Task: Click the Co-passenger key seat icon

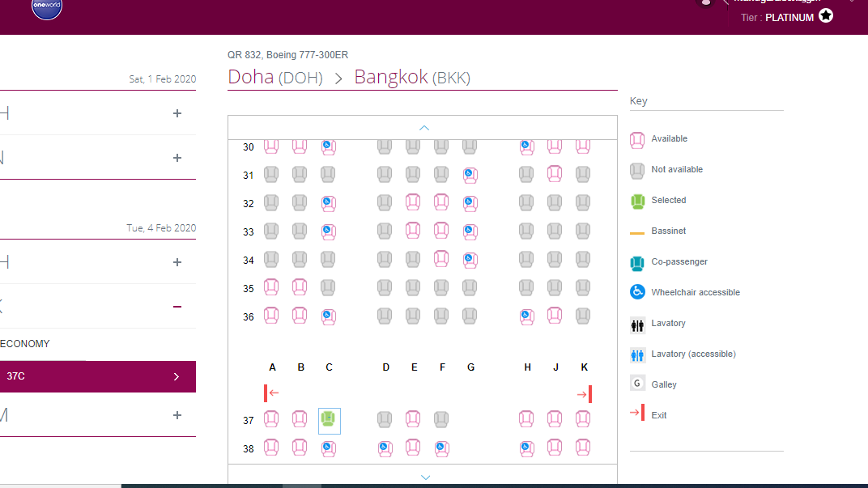Action: coord(637,263)
